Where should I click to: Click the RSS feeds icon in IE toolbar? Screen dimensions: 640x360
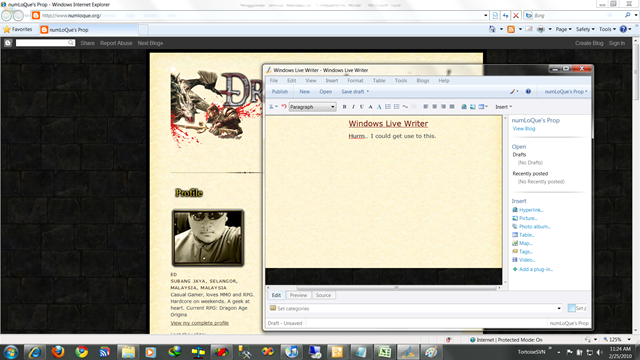[x=511, y=29]
